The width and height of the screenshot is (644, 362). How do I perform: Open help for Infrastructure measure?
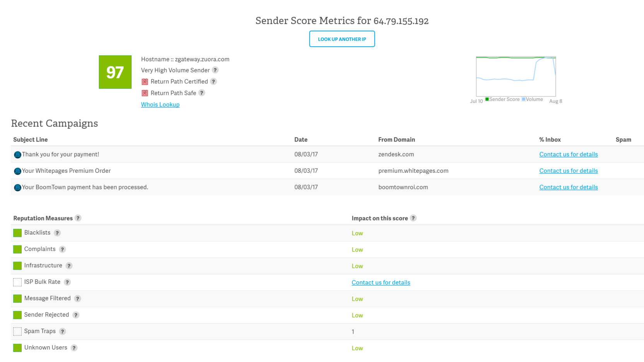click(69, 265)
